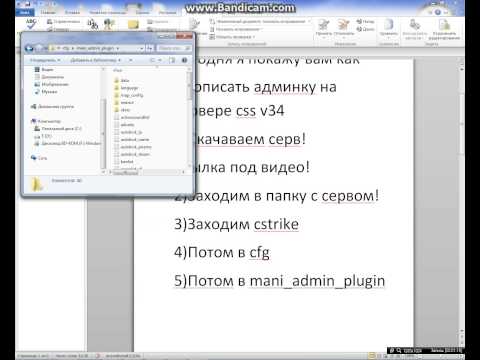This screenshot has width=480, height=360.
Task: Open the Research (Справочники) tool in Word
Action: (63, 22)
